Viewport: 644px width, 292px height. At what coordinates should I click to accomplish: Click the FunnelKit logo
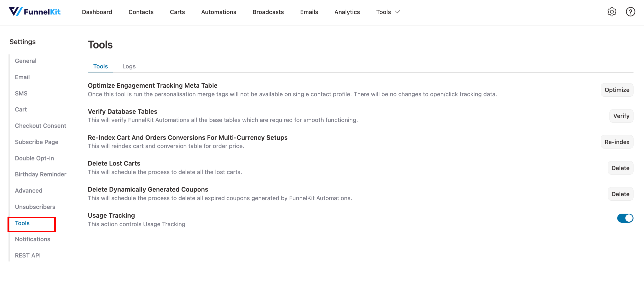coord(35,12)
